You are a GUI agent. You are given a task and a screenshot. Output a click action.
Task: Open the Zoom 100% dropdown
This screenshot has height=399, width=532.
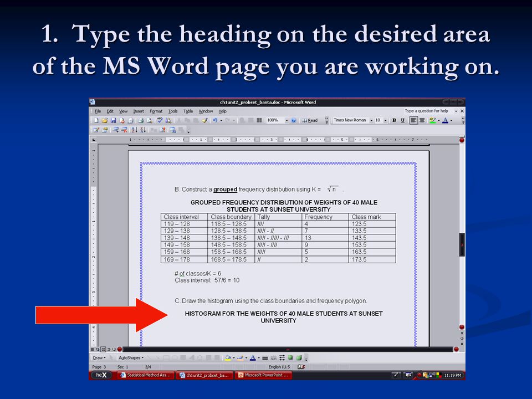point(287,120)
